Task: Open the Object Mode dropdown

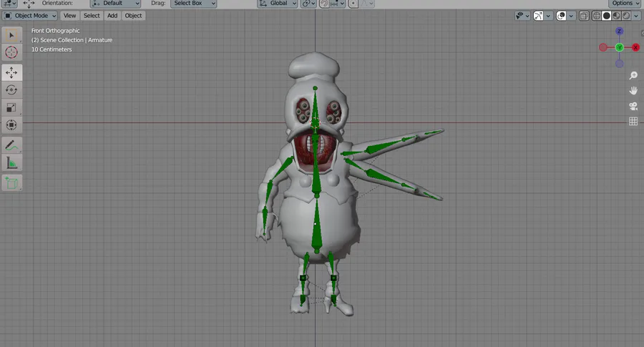Action: 29,16
